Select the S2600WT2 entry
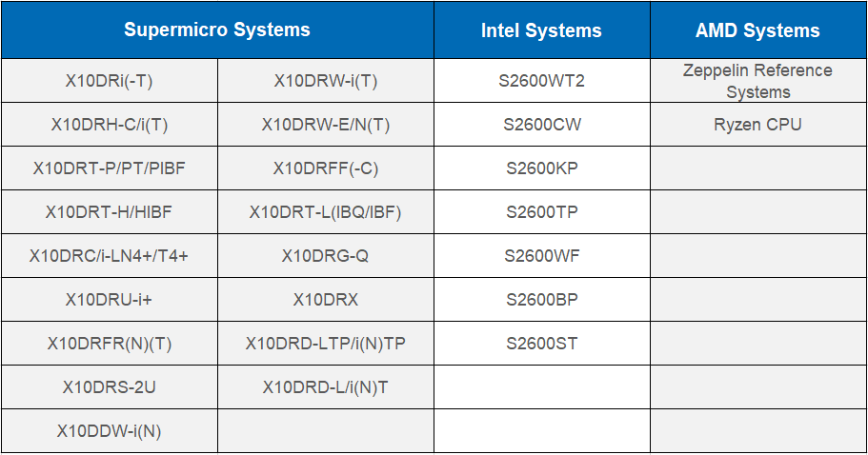 click(541, 81)
